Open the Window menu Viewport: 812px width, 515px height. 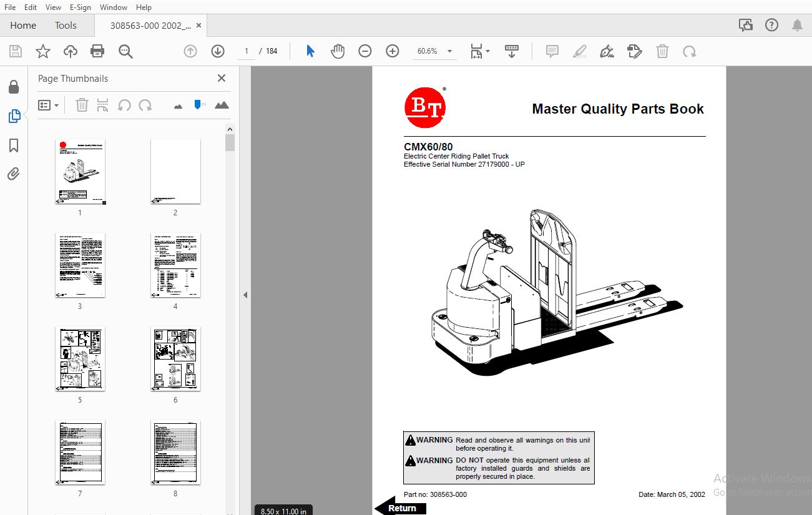(x=114, y=7)
